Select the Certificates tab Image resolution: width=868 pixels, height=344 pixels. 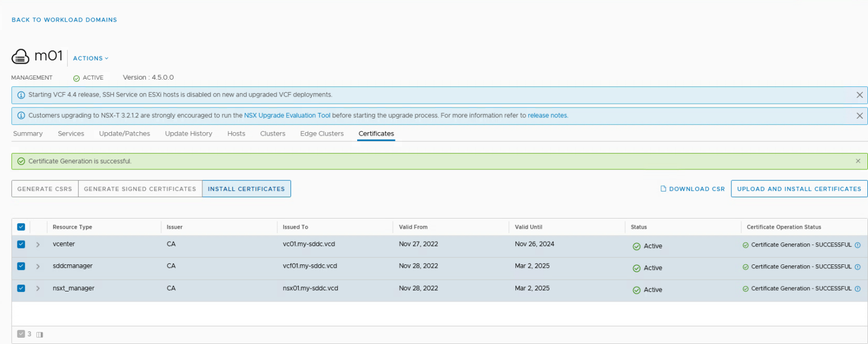(376, 134)
